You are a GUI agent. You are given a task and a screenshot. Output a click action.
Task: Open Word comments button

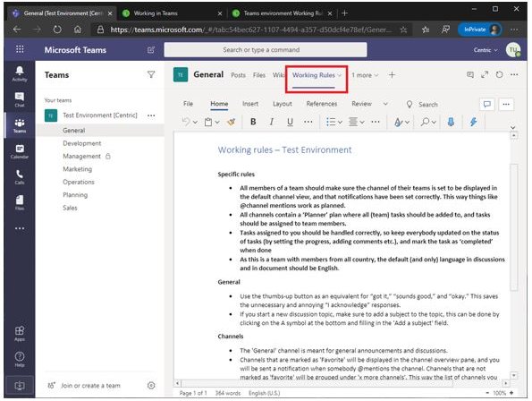coord(487,104)
